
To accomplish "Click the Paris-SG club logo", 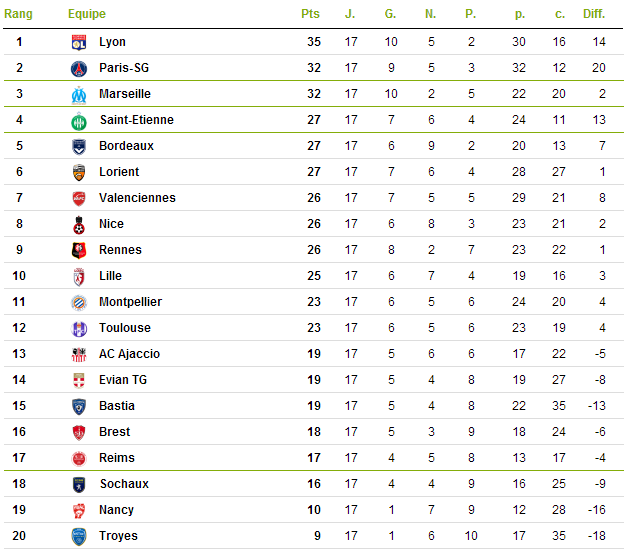I will [x=79, y=68].
